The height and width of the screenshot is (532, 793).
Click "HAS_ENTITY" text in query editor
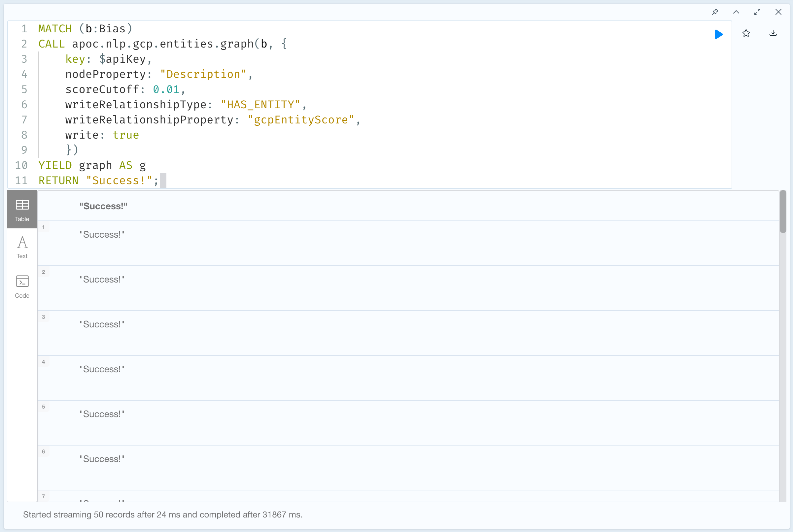pyautogui.click(x=260, y=105)
